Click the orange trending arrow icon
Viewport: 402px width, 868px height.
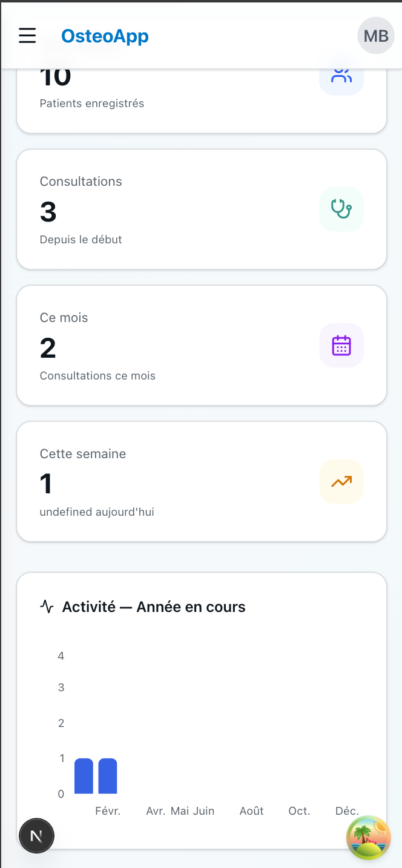coord(341,482)
